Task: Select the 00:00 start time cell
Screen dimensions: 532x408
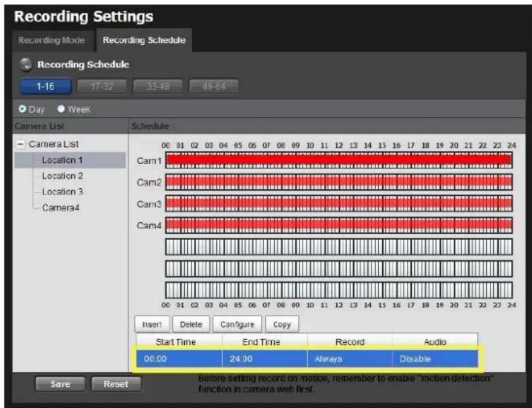Action: (x=179, y=359)
